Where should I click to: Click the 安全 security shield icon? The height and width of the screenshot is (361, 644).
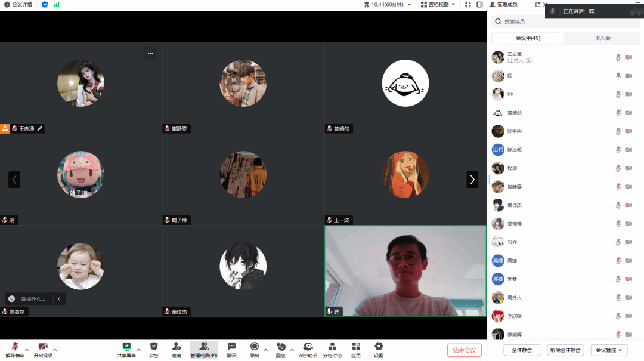pos(154,348)
